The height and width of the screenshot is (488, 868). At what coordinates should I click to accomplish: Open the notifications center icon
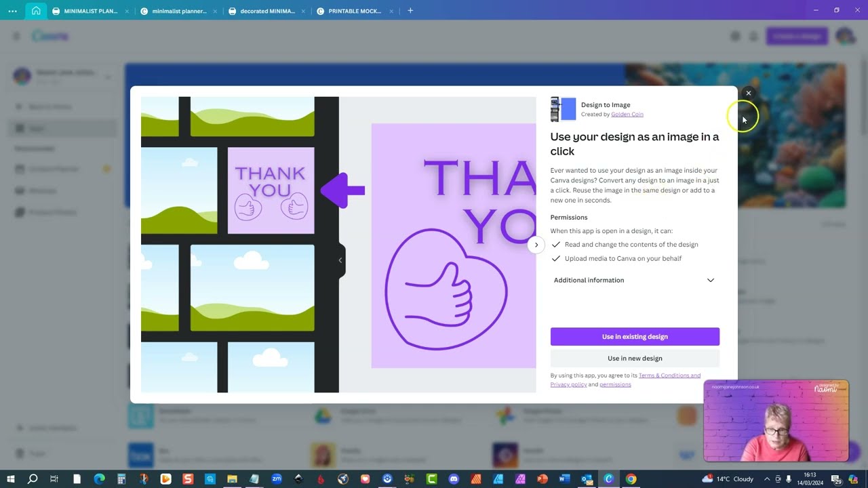pos(837,479)
